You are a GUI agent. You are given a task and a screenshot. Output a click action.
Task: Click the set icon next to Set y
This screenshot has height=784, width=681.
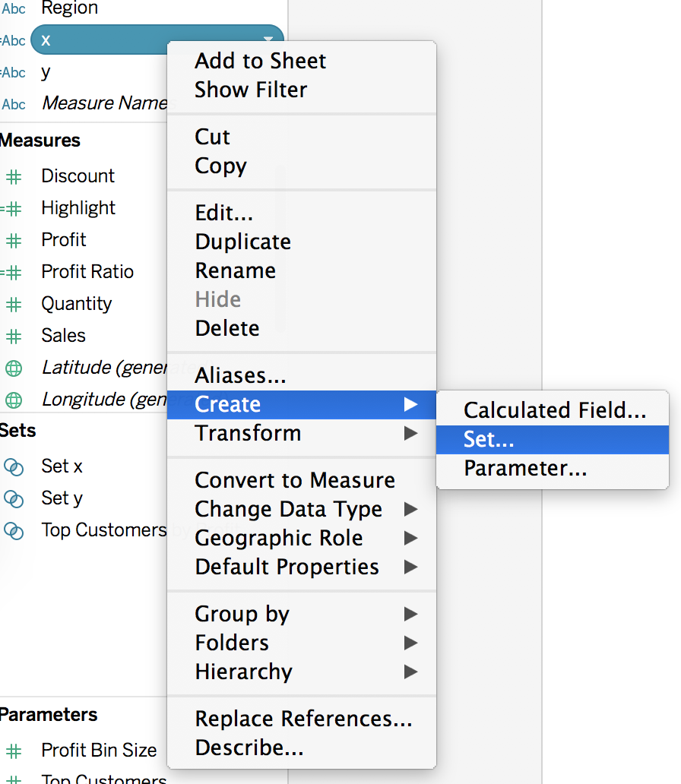(x=14, y=498)
